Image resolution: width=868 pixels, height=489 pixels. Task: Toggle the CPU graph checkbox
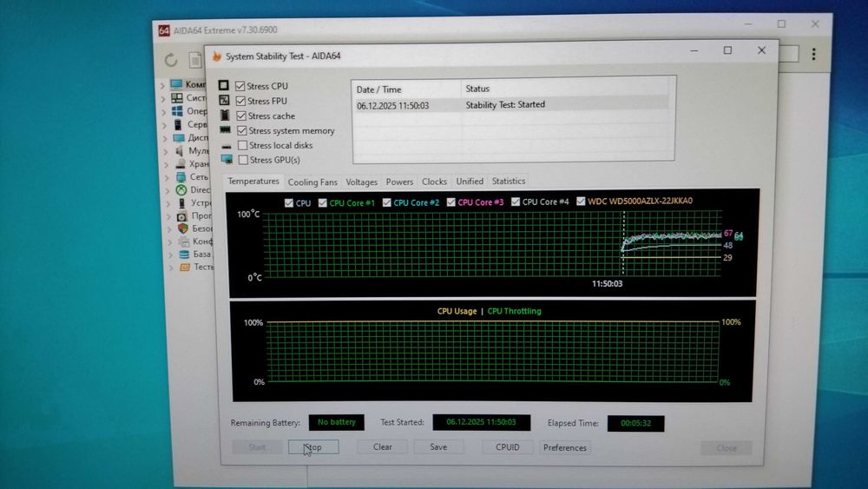click(288, 203)
